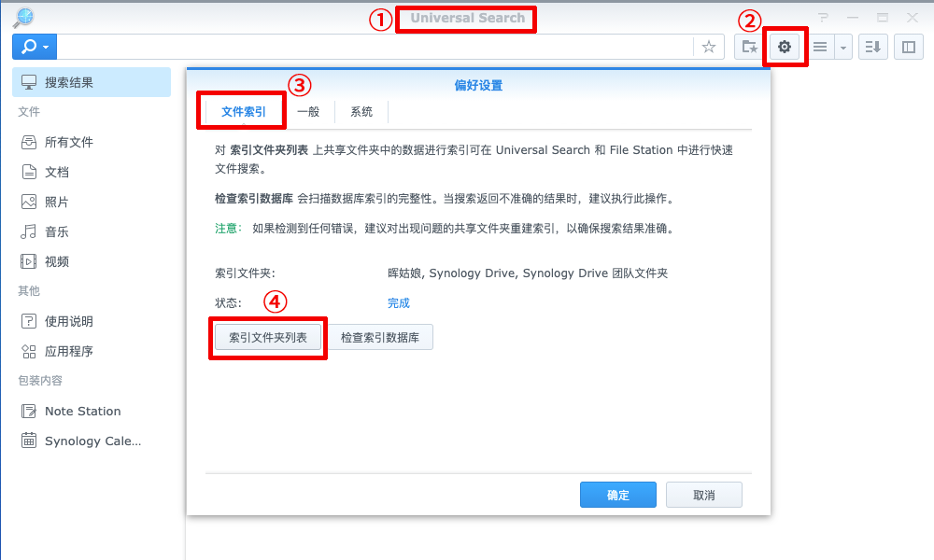Screen dimensions: 934x560
Task: Click the Universal Search app logo icon
Action: pos(24,17)
